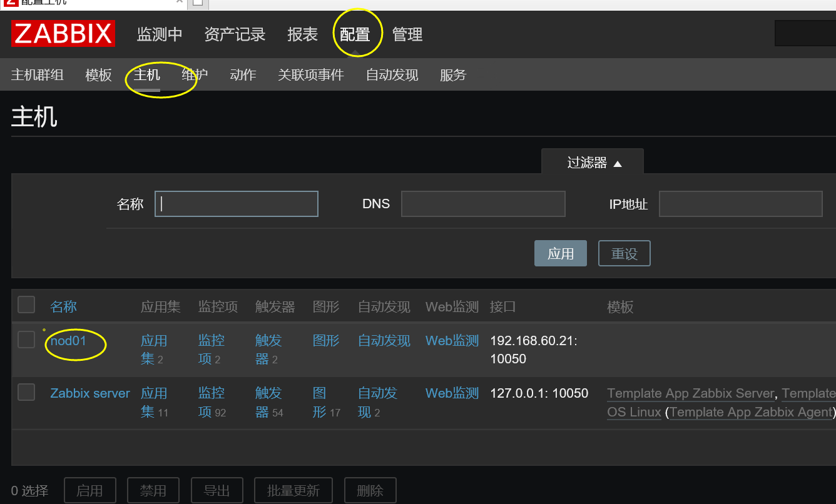Click the 批量更新 button

293,491
